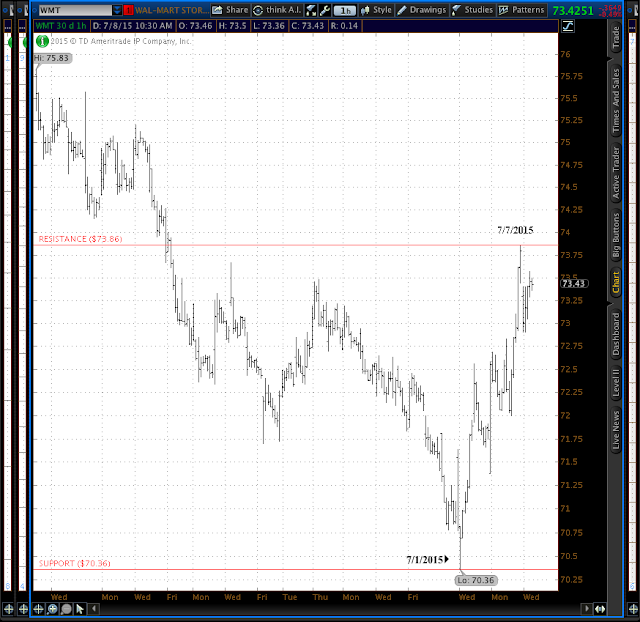The image size is (640, 622).
Task: Open the symbol history dropdown arrow
Action: click(117, 10)
